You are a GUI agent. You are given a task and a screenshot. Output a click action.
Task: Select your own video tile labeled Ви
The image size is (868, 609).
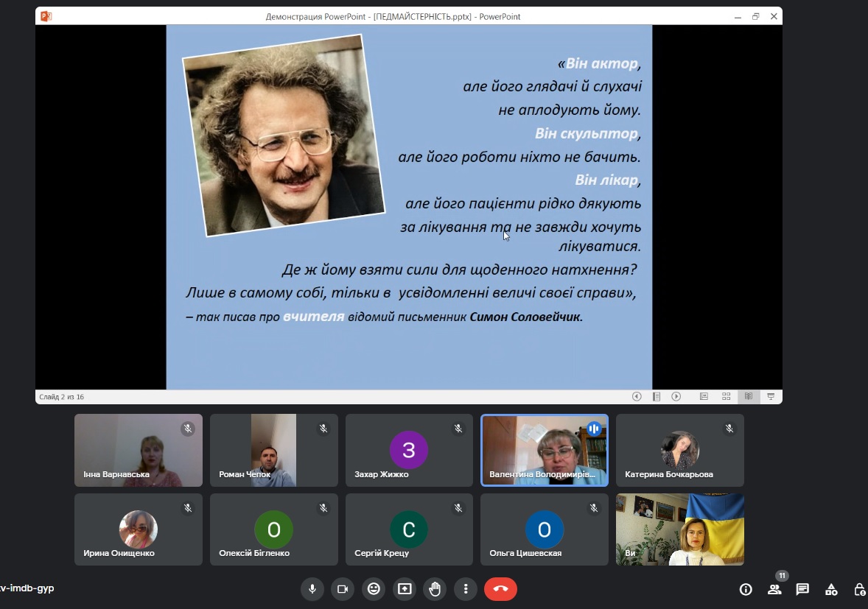pyautogui.click(x=680, y=529)
